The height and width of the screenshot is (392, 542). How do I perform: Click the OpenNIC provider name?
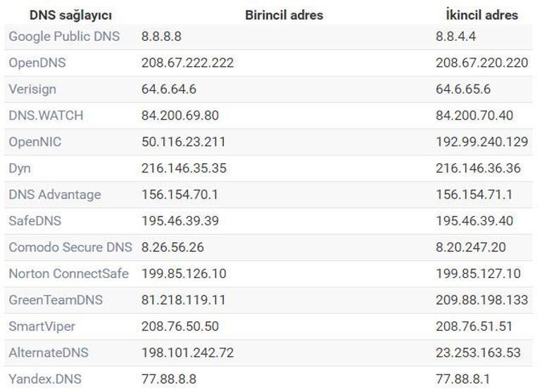pyautogui.click(x=35, y=142)
